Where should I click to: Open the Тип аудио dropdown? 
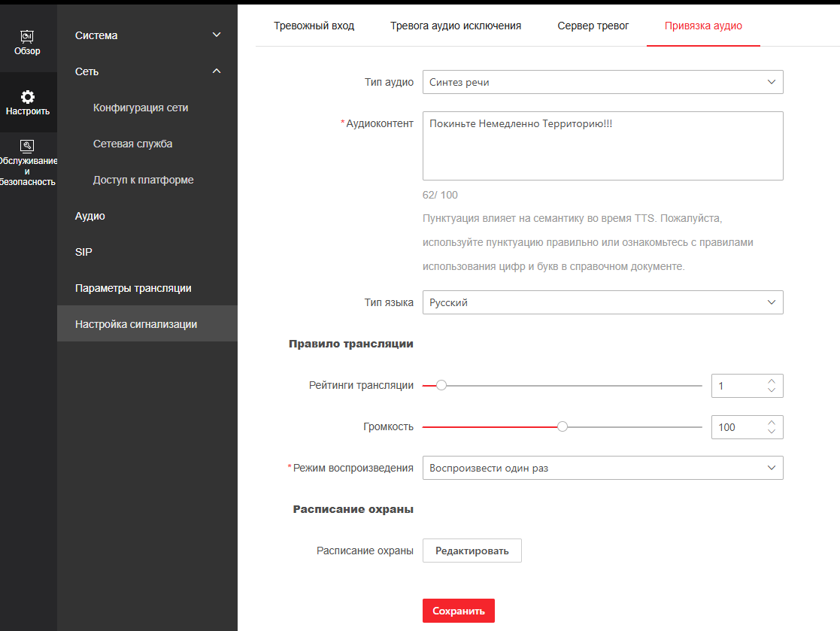602,82
